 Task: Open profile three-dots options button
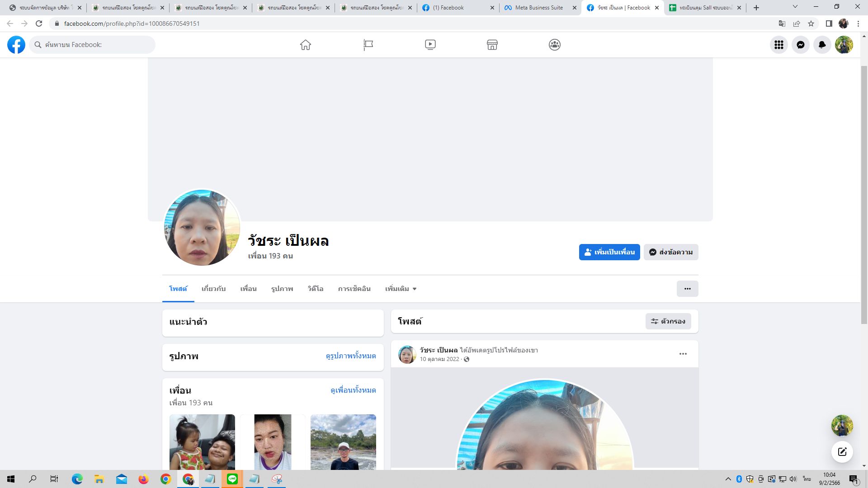(x=687, y=289)
